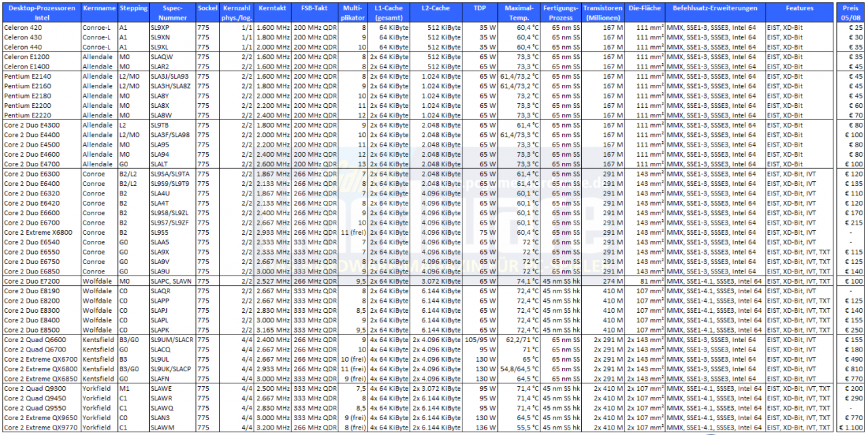Select the Core 2 Duo E7200 row
The image size is (868, 435).
434,281
